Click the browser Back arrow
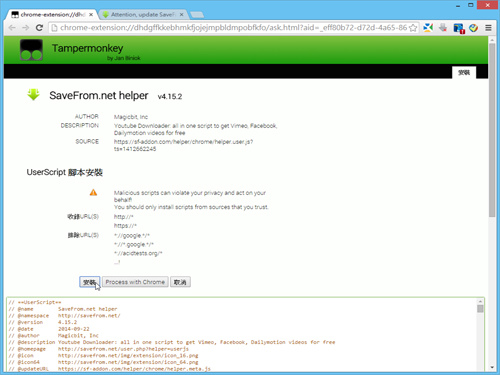 pos(12,28)
